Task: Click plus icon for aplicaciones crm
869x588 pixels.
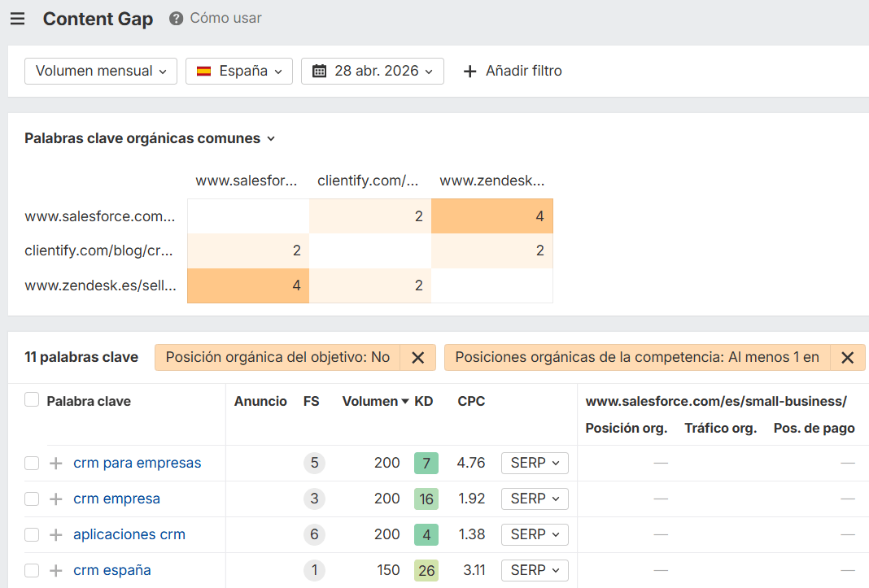Action: coord(55,534)
